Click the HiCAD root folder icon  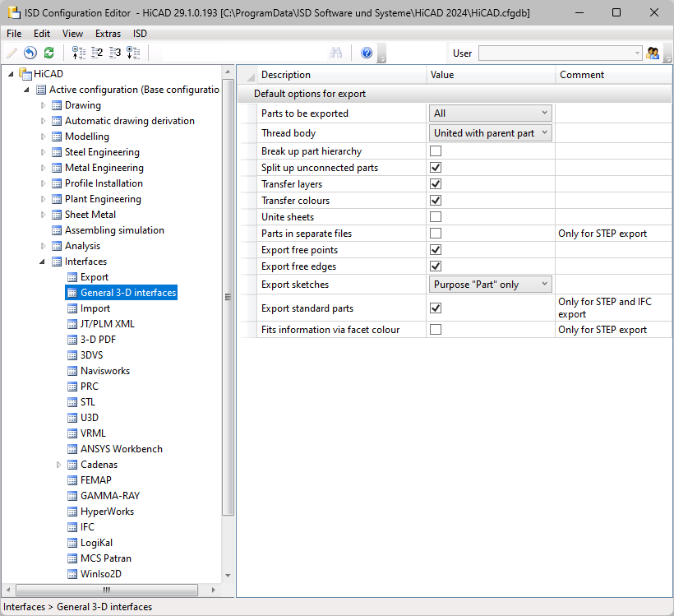25,74
